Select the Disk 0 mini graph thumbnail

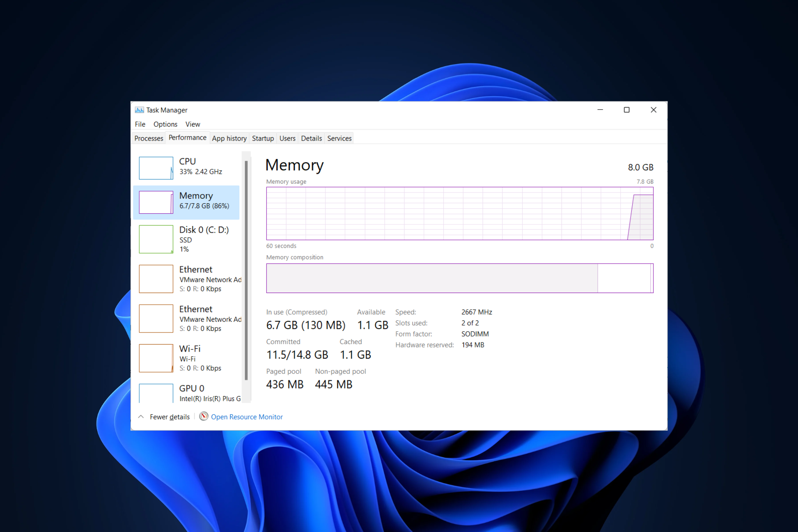pos(156,239)
